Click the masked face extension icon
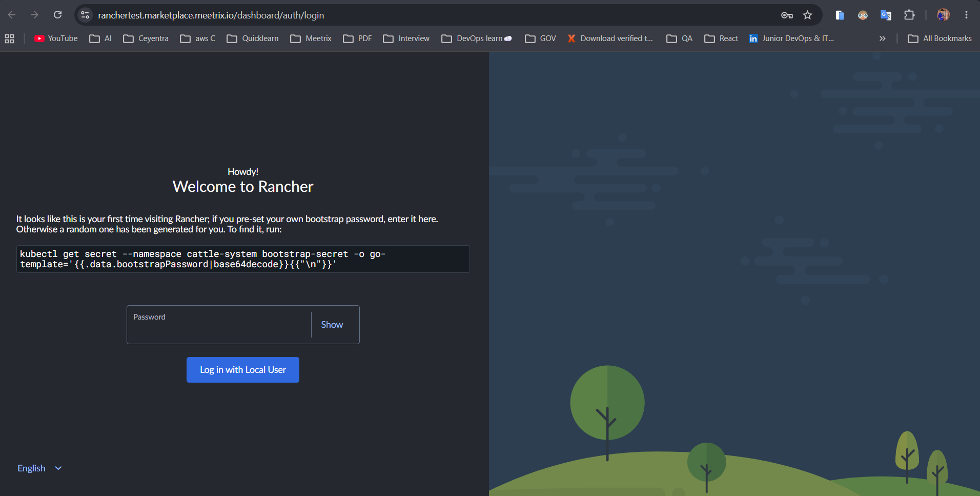This screenshot has width=980, height=496. (x=863, y=15)
